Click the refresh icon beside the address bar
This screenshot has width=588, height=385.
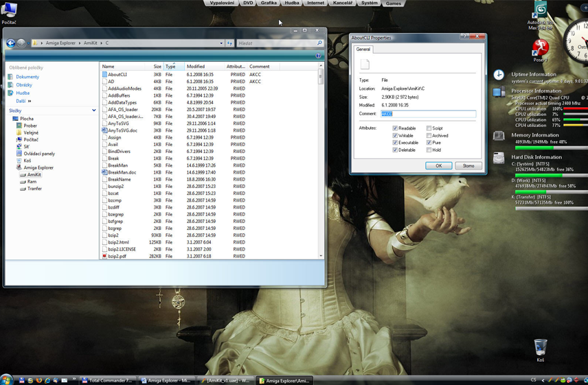click(230, 43)
